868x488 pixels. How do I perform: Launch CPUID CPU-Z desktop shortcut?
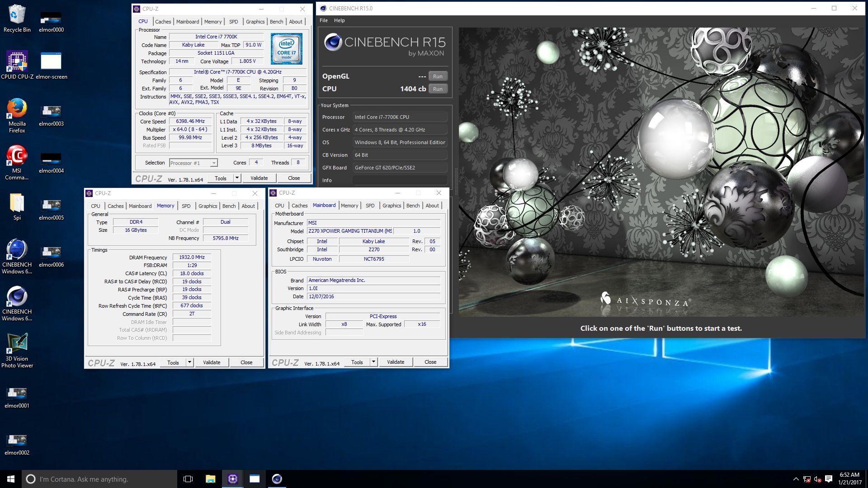tap(17, 66)
